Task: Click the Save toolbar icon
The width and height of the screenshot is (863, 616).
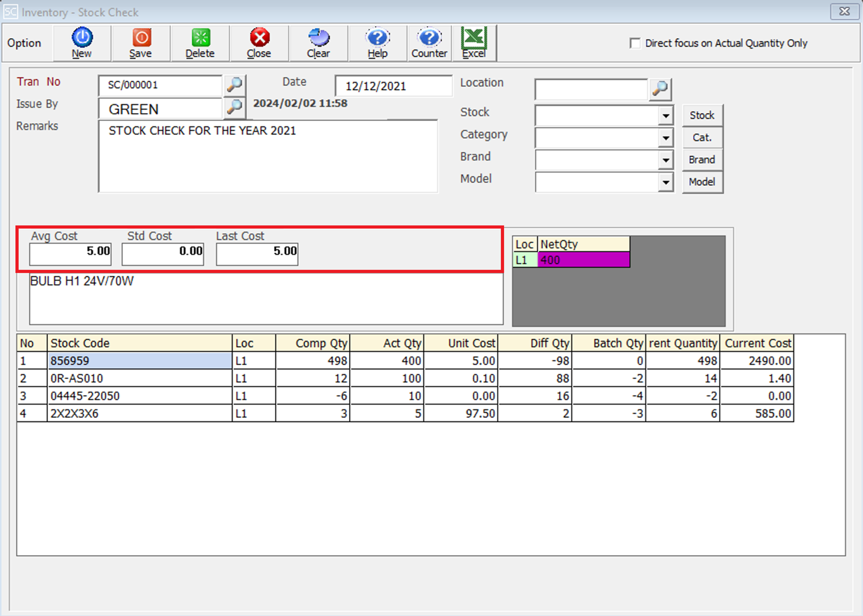Action: pos(141,43)
